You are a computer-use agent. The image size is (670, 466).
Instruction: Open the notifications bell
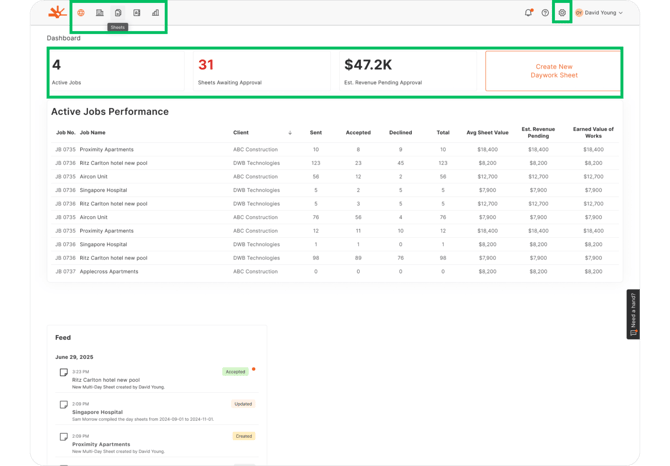tap(528, 13)
